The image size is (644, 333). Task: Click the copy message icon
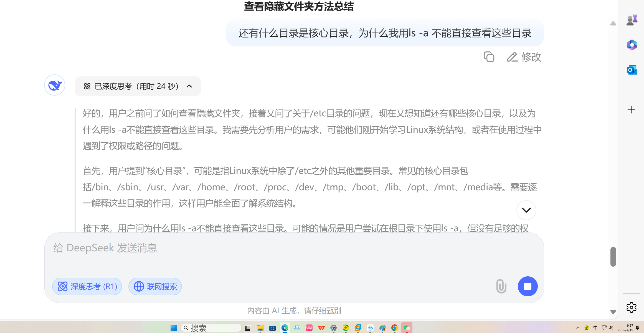pos(489,57)
